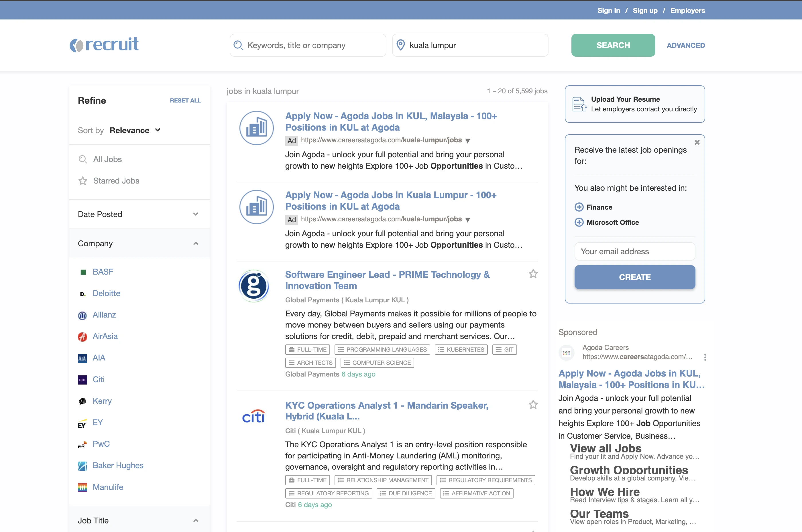This screenshot has height=532, width=802.
Task: Star the Software Engineer Lead job
Action: click(533, 273)
